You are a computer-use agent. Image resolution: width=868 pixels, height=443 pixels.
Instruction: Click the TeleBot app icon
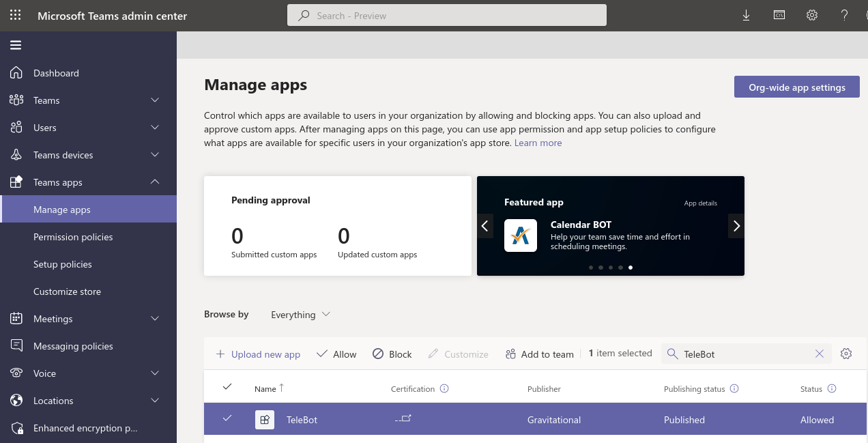[265, 419]
